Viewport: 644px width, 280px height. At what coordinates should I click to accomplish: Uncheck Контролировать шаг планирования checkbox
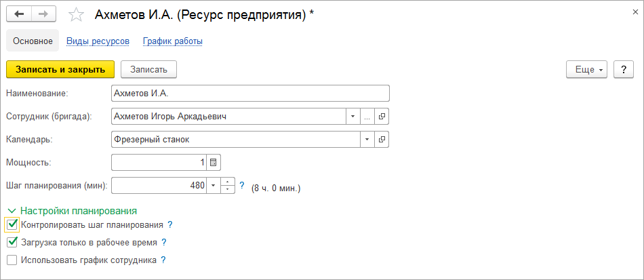(12, 224)
